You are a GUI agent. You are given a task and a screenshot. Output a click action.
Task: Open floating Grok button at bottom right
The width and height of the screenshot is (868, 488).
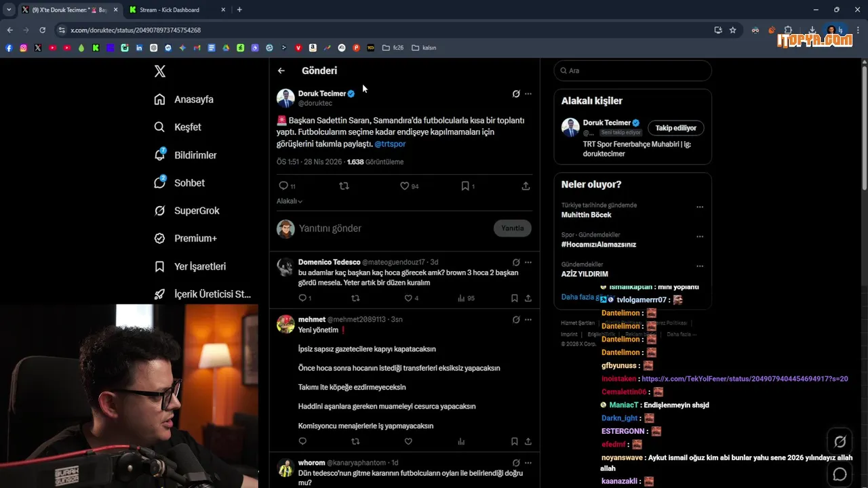(840, 442)
